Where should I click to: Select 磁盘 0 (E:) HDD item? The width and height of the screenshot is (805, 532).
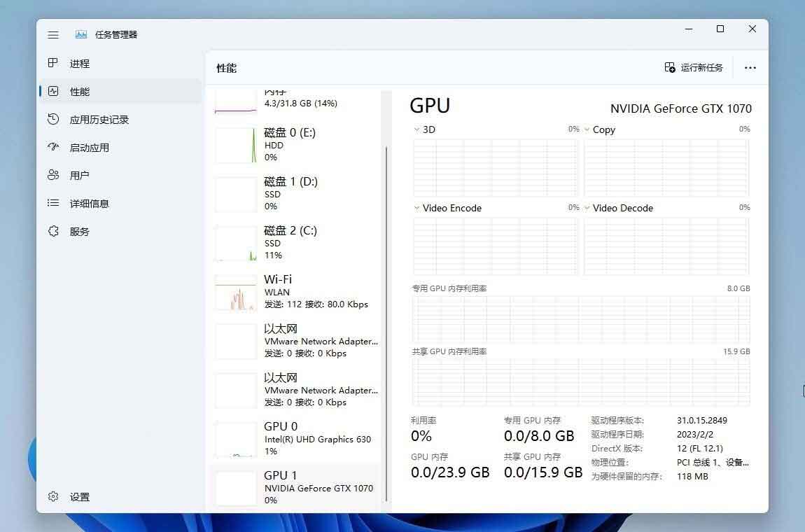pos(295,145)
